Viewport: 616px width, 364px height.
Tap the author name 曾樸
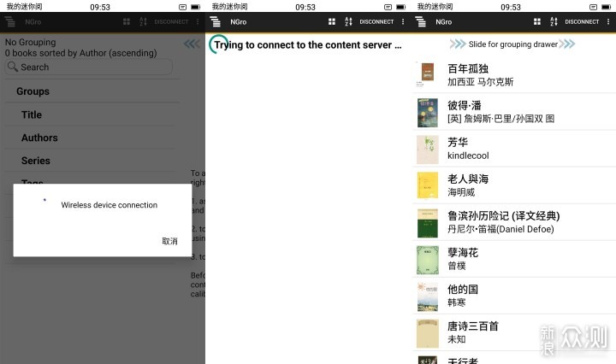tap(457, 266)
